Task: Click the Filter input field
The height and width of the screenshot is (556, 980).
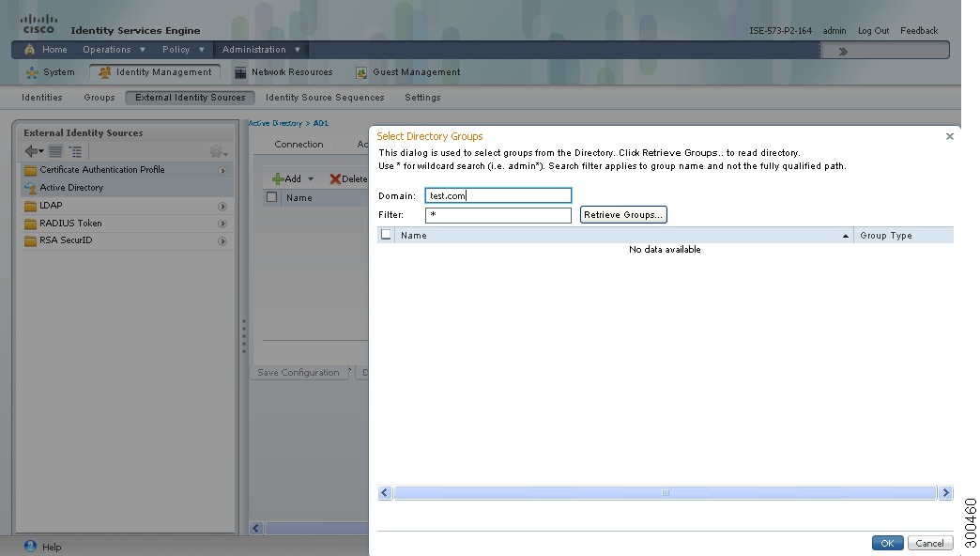Action: [498, 214]
